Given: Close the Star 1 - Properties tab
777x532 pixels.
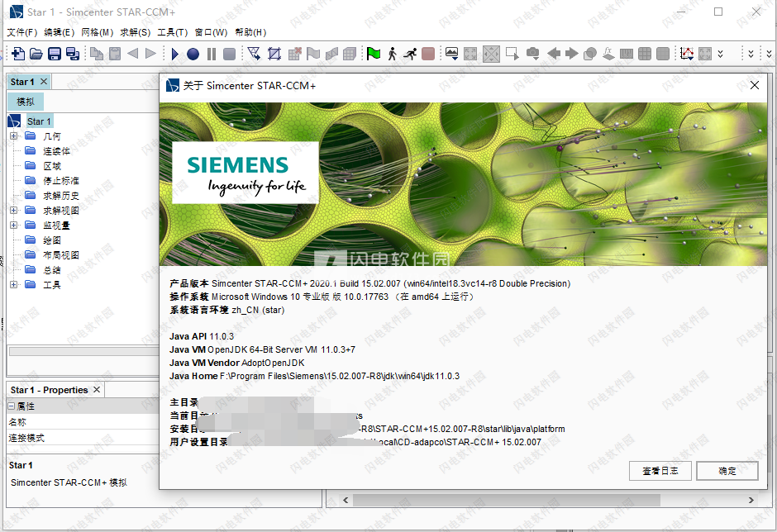Looking at the screenshot, I should tap(97, 389).
